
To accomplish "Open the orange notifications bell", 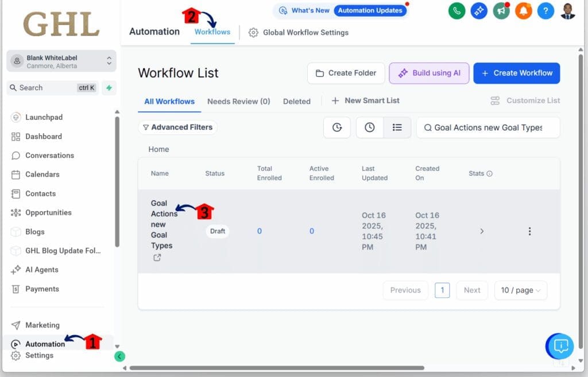I will [x=523, y=11].
